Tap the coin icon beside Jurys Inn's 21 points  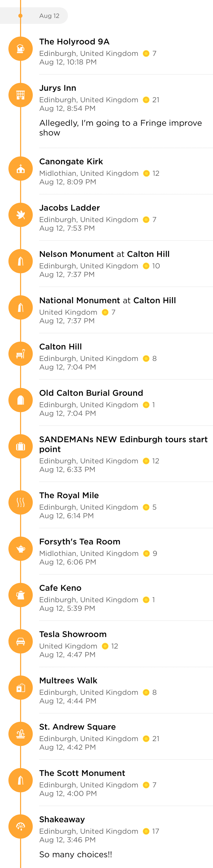[x=146, y=100]
